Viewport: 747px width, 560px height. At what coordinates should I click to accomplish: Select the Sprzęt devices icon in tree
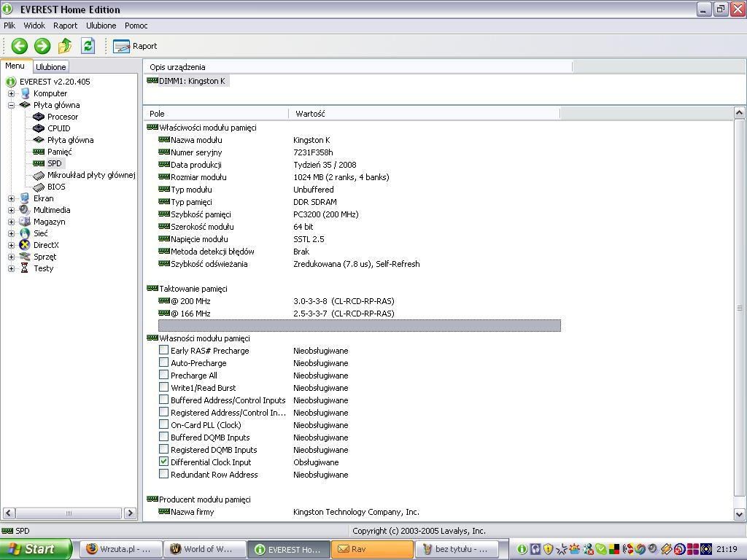(25, 257)
